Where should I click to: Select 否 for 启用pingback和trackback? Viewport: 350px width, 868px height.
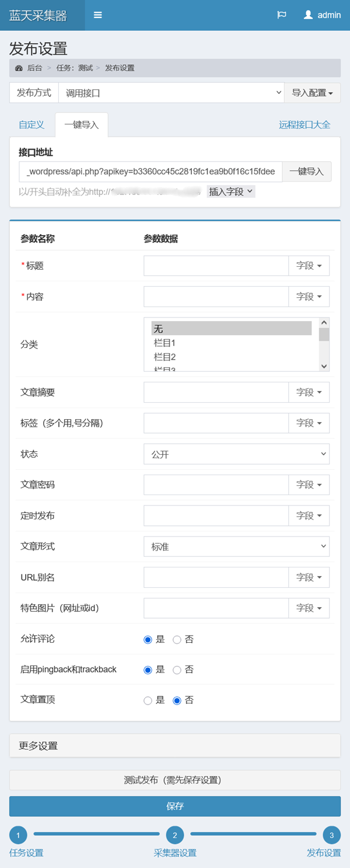177,670
